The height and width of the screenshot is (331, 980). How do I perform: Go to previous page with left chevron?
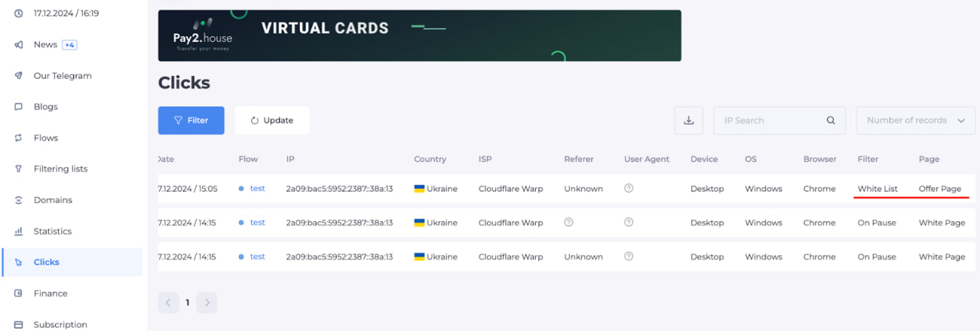(x=168, y=303)
